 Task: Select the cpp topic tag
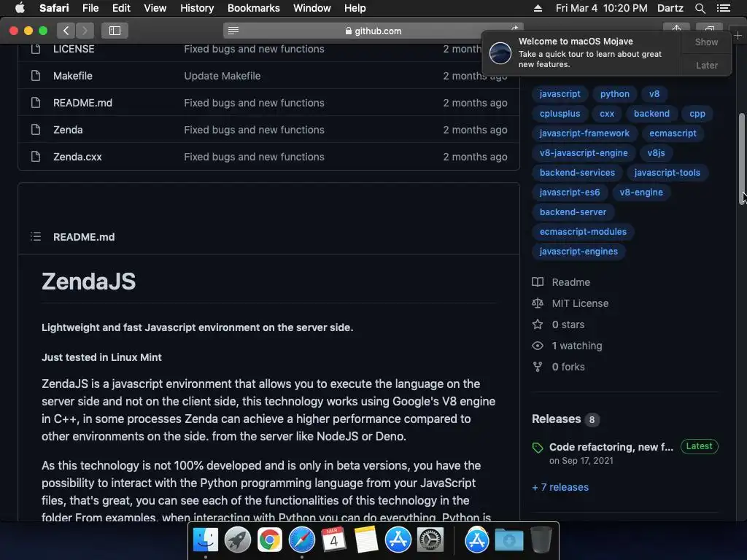pyautogui.click(x=697, y=114)
